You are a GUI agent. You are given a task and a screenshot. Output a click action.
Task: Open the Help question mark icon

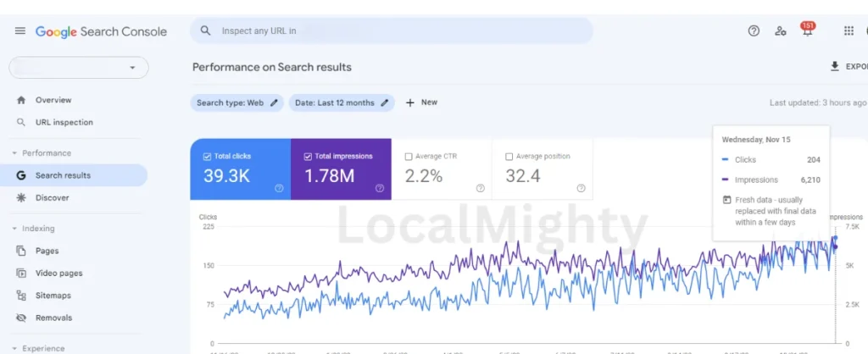coord(754,31)
